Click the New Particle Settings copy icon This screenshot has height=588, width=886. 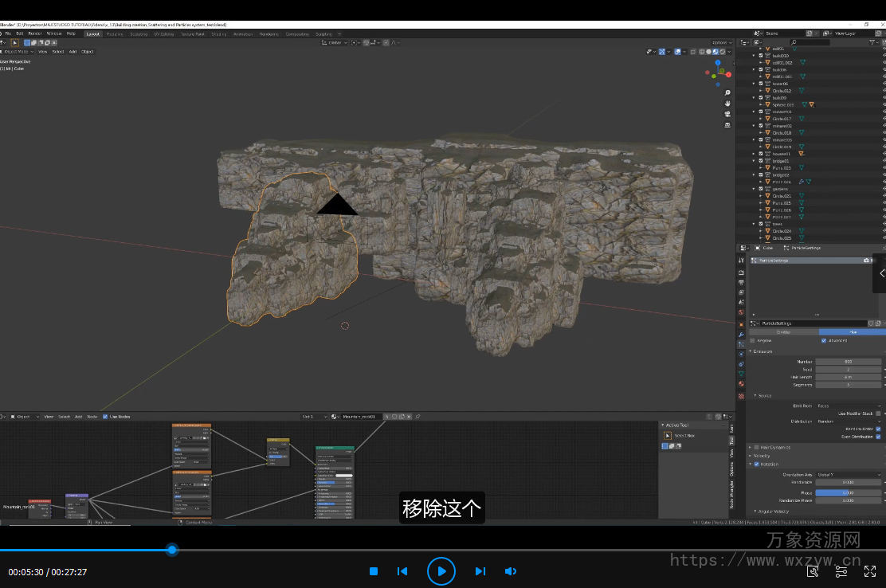(x=877, y=323)
